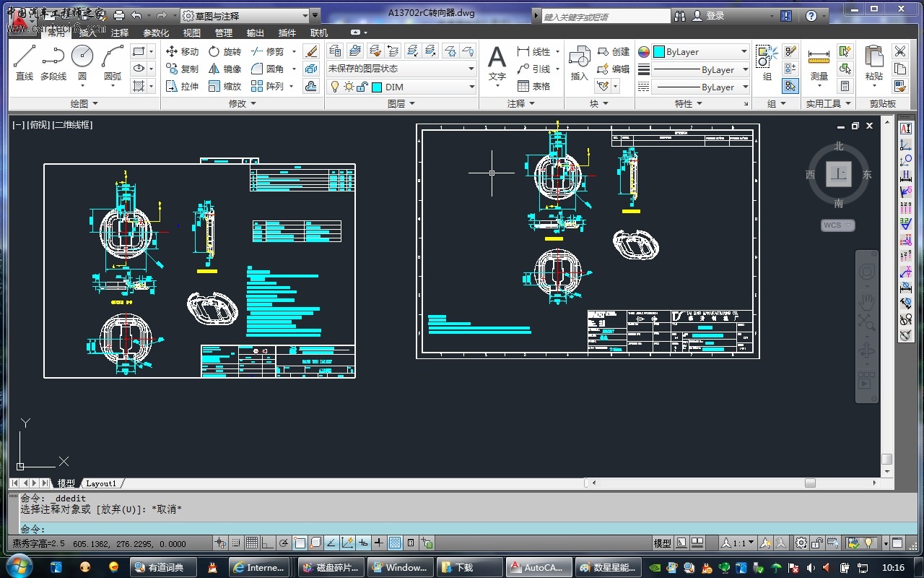Toggle ortho mode in status bar

point(267,543)
